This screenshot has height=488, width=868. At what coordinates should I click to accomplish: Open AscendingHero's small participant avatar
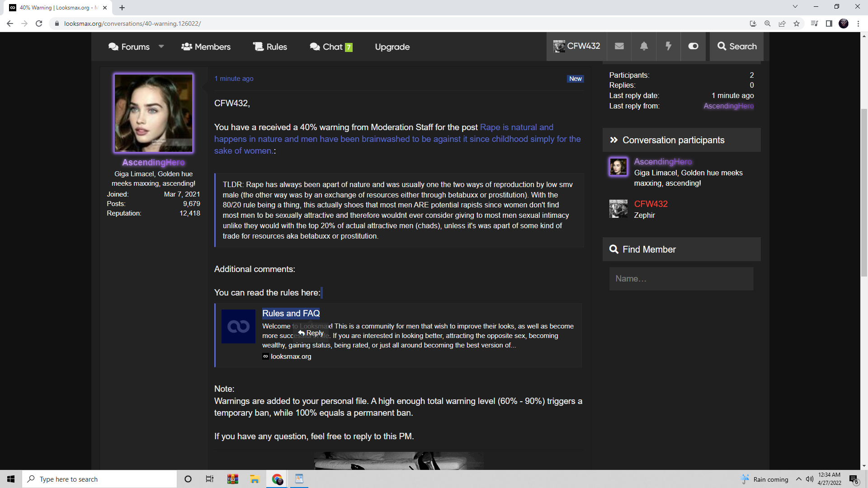(x=618, y=167)
